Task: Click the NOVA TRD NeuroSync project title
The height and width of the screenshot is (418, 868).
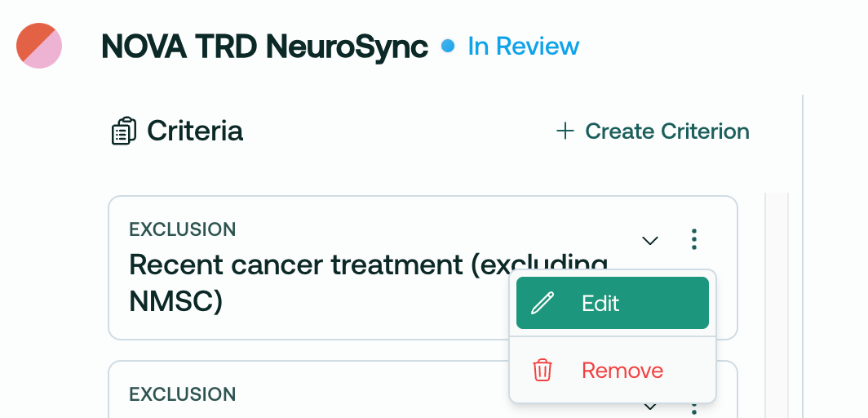Action: pyautogui.click(x=264, y=47)
